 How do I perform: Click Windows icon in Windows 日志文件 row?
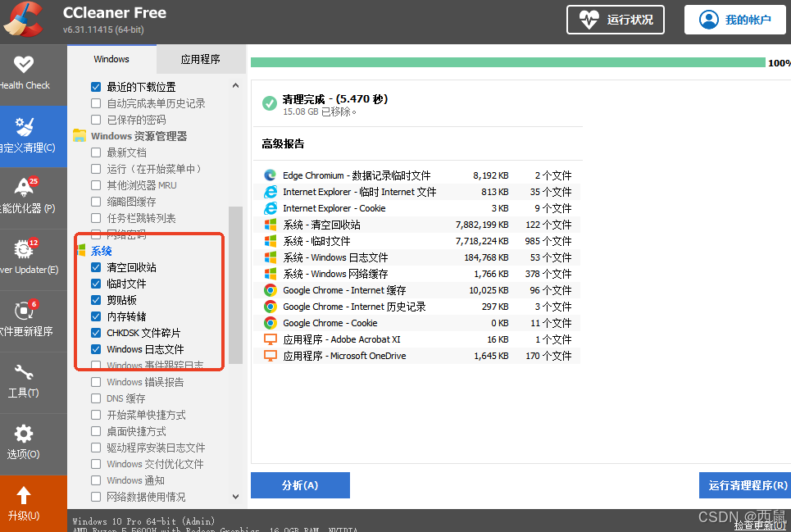click(x=270, y=257)
